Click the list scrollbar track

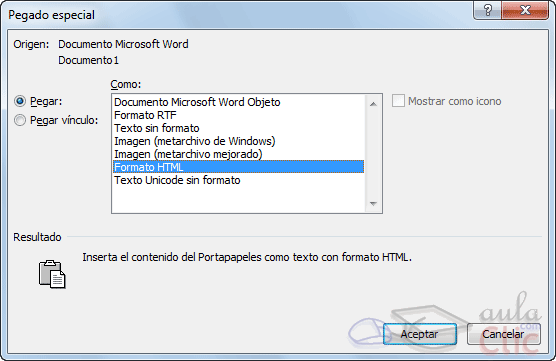373,154
